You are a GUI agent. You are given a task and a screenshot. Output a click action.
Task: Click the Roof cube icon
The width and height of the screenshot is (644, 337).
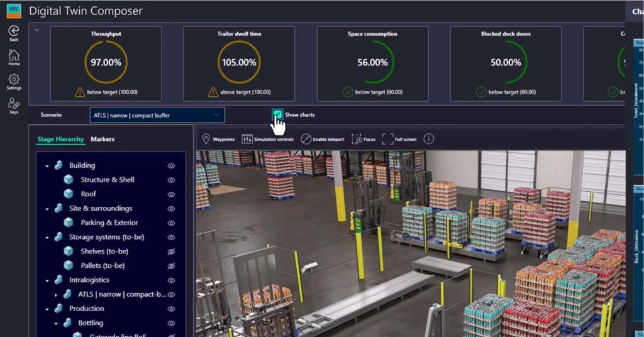click(69, 194)
